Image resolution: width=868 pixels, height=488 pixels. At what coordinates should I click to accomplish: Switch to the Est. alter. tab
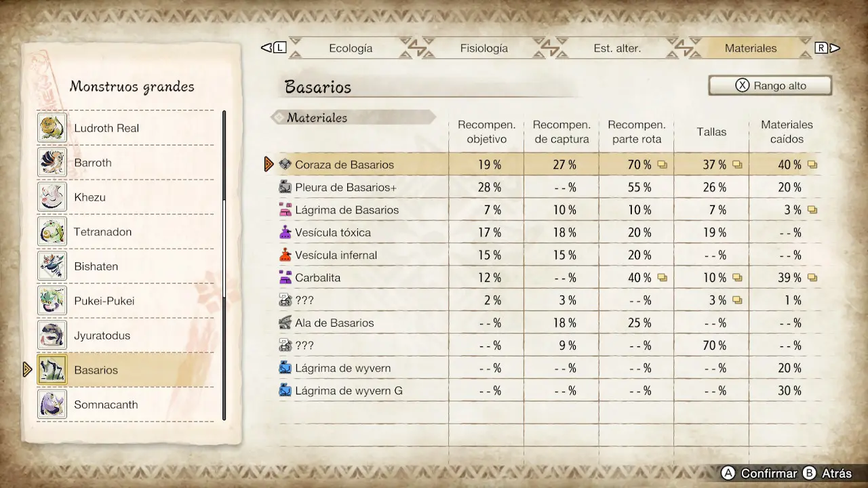click(617, 48)
